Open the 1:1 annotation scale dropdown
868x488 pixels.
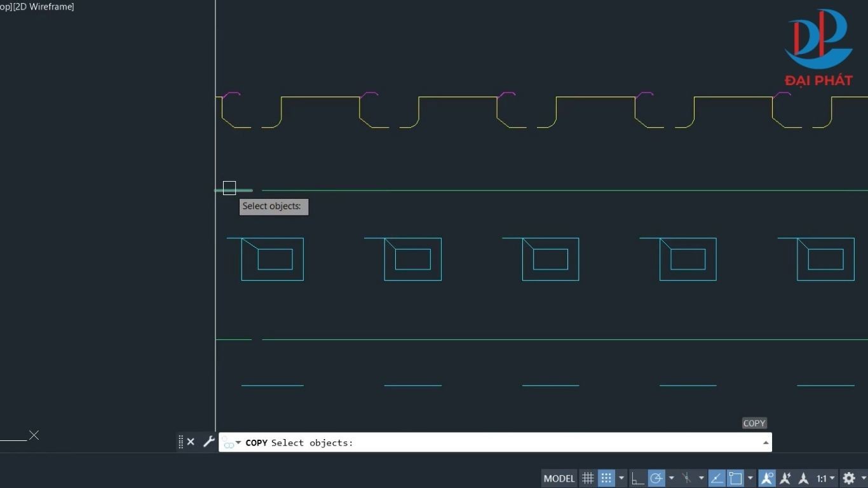pos(825,478)
